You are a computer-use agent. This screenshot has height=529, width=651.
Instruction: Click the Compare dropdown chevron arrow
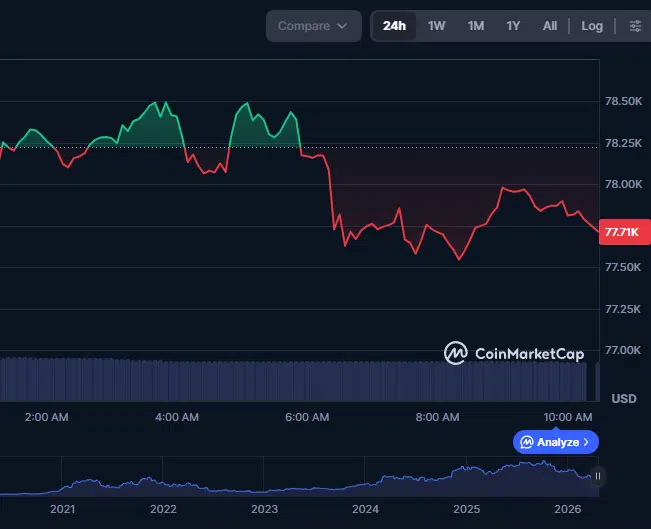(343, 26)
